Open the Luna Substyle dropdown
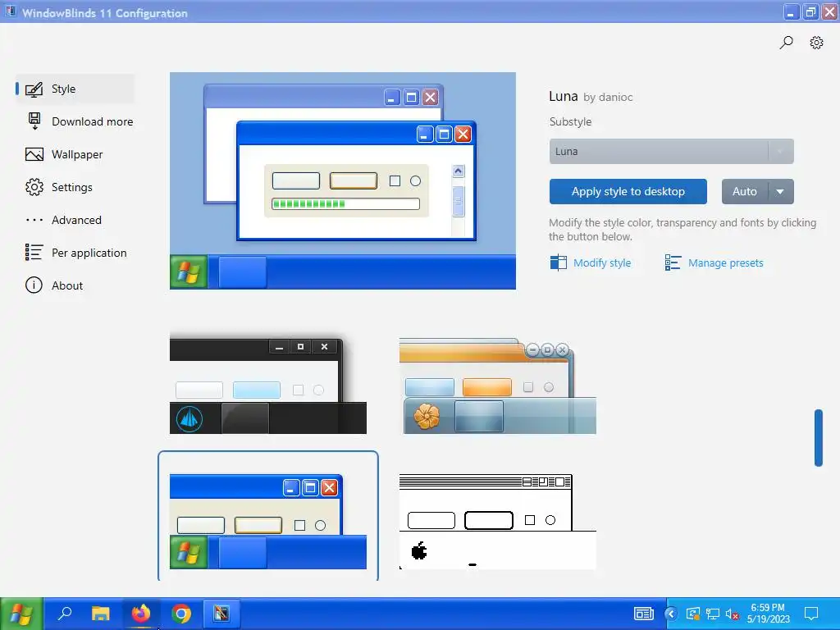The width and height of the screenshot is (840, 630). pyautogui.click(x=671, y=152)
